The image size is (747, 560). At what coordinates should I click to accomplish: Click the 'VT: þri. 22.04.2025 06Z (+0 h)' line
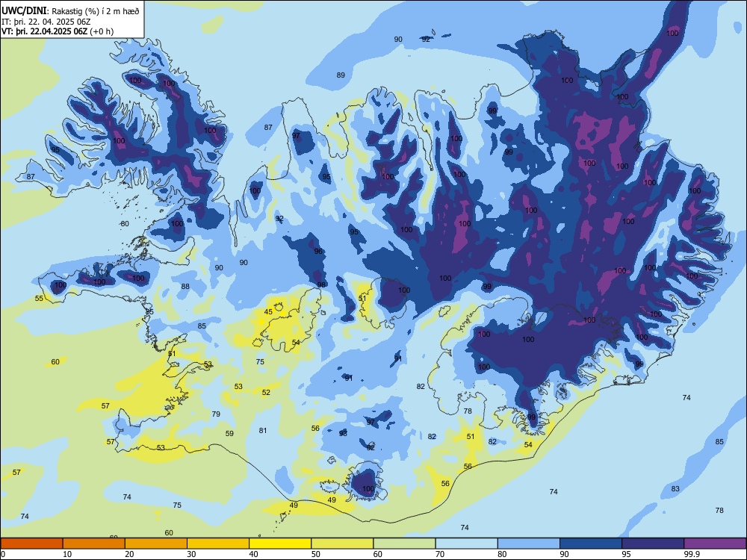tap(58, 31)
